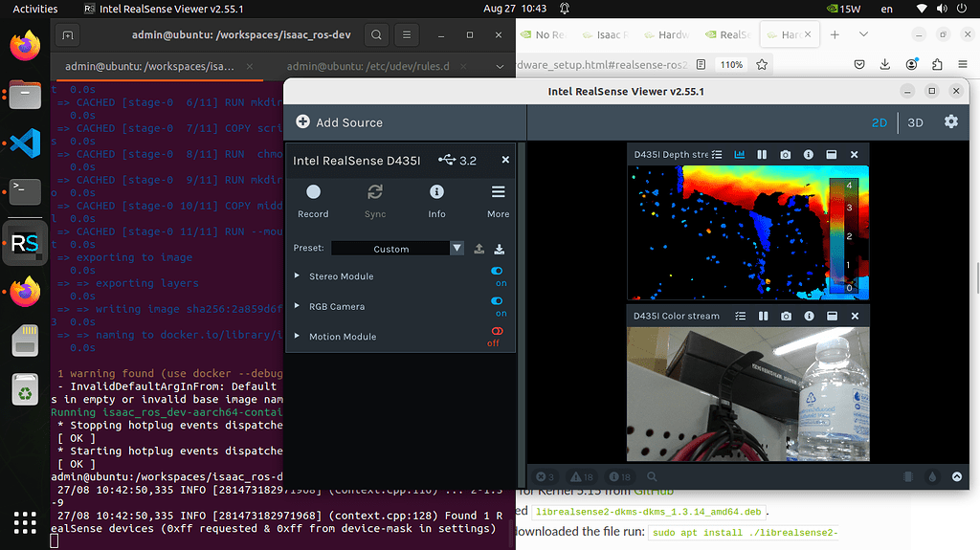Click the Record icon for D435I device
Screen dimensions: 980x550
point(313,192)
